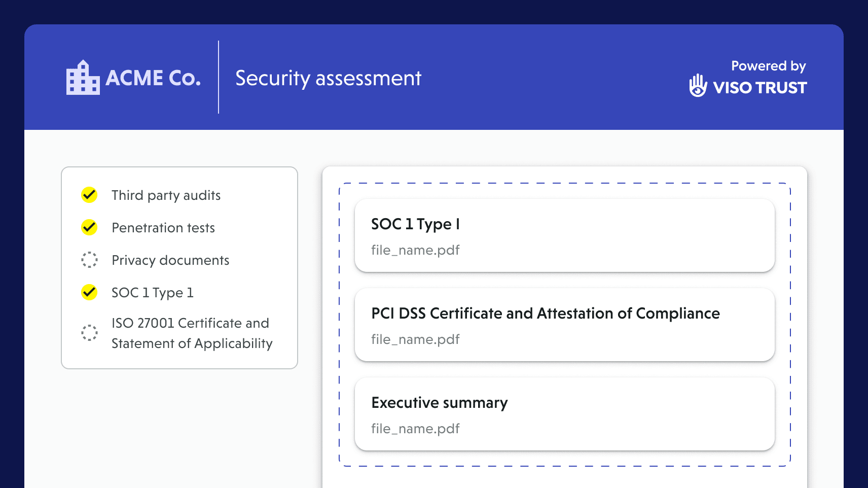Open the Privacy documents checklist label
The image size is (868, 488).
click(170, 260)
